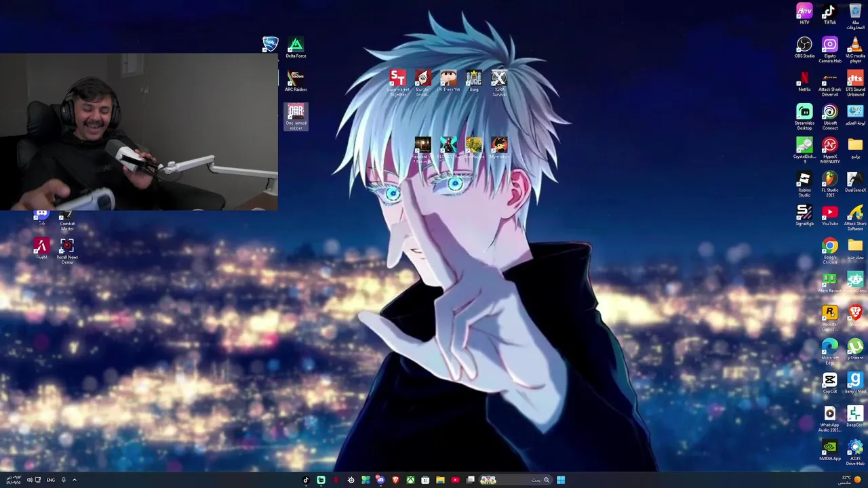Open Combat Master desktop shortcut
The height and width of the screenshot is (488, 868).
click(x=66, y=221)
